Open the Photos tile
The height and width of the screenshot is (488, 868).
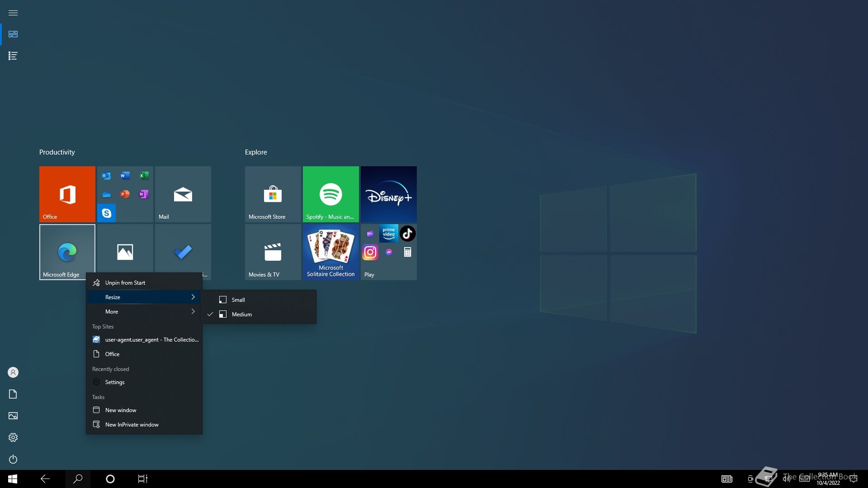[x=125, y=249]
